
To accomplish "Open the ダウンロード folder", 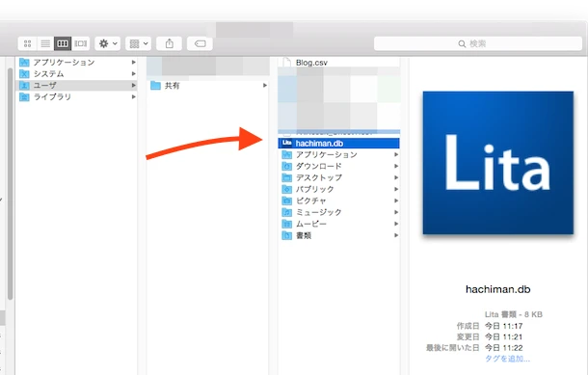I will click(339, 167).
